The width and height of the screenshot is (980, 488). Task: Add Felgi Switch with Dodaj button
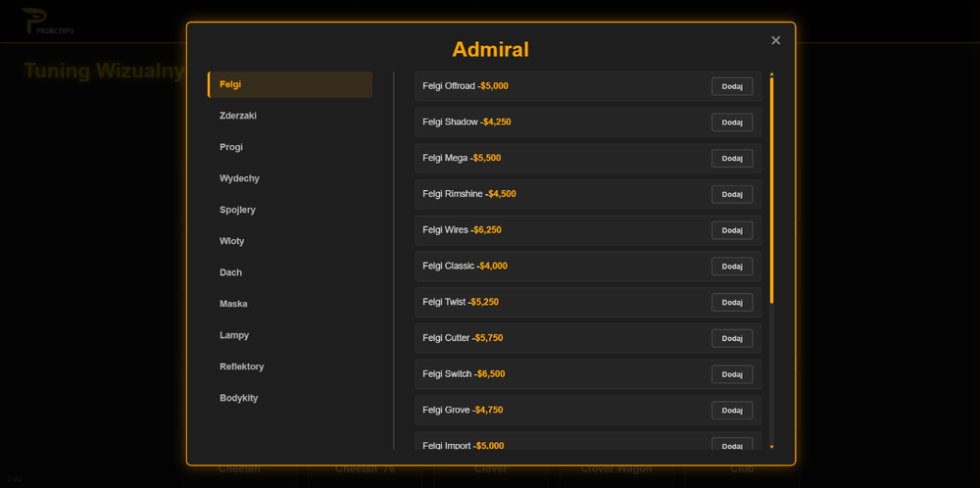click(732, 374)
